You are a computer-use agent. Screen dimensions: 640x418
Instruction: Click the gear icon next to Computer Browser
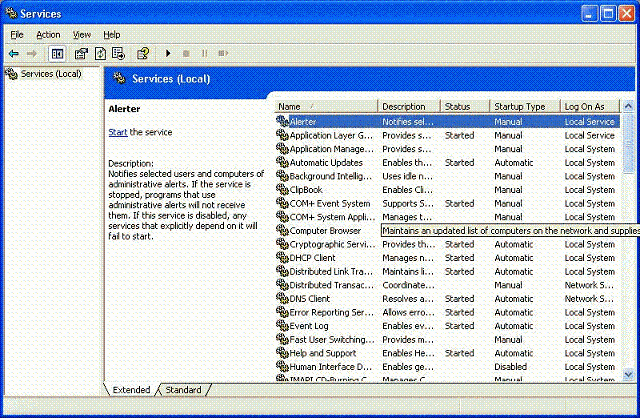tap(282, 230)
